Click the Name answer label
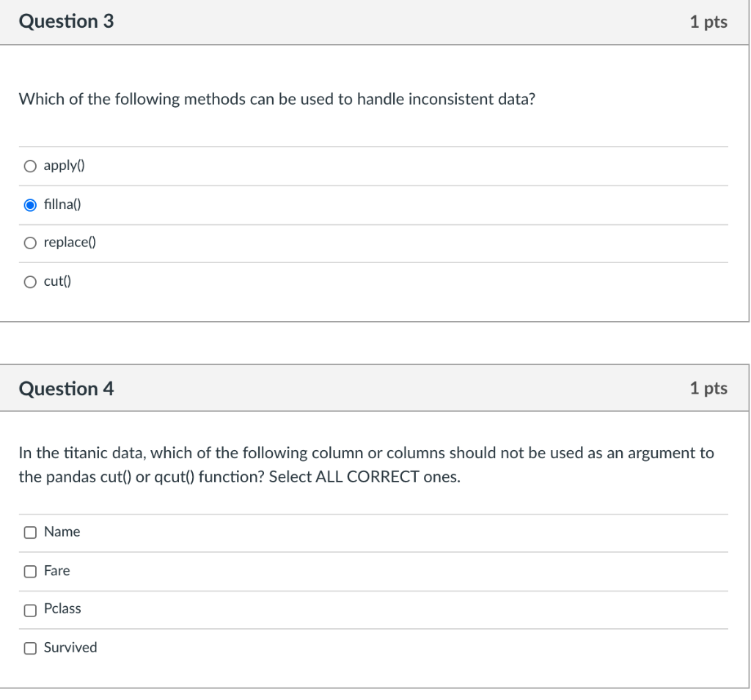 [x=62, y=532]
